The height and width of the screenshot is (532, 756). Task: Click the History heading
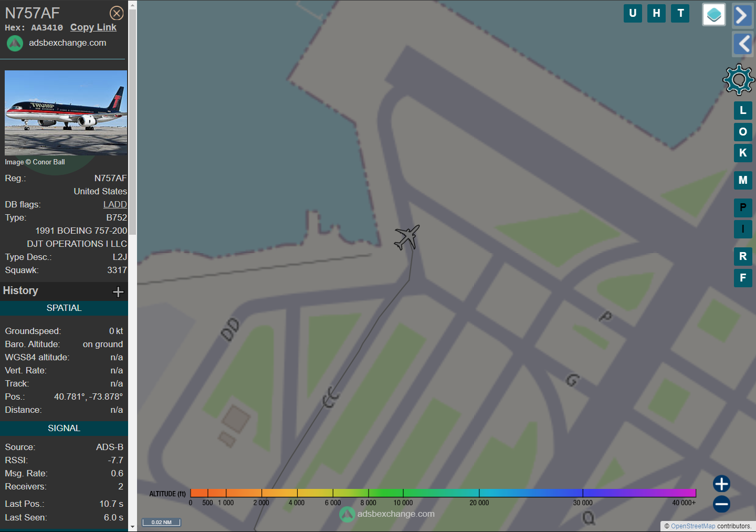click(20, 290)
